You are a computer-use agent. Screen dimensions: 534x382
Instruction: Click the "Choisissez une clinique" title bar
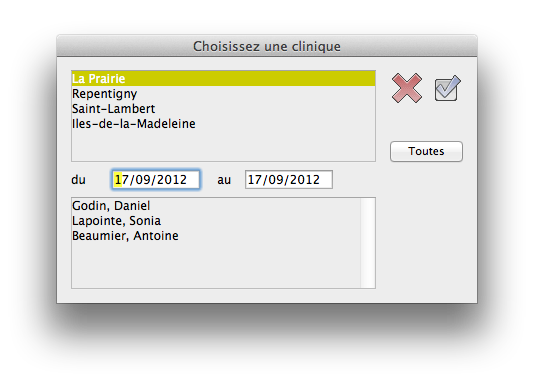(x=267, y=46)
